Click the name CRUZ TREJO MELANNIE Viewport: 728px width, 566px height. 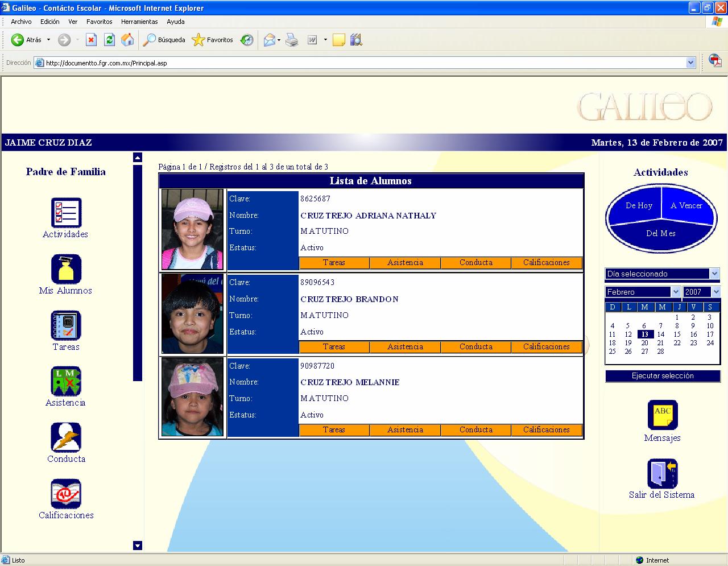(350, 382)
